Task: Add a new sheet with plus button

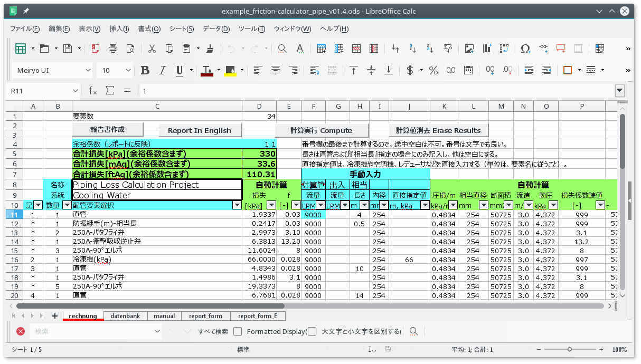Action: click(x=54, y=316)
